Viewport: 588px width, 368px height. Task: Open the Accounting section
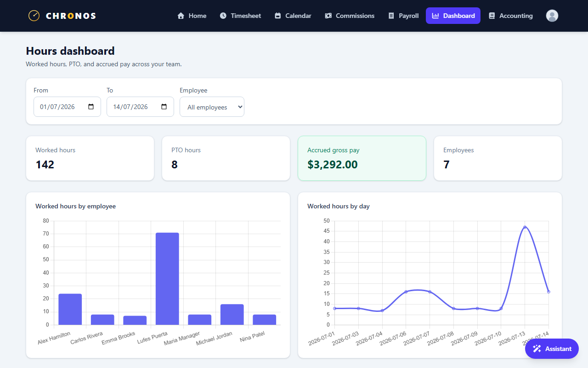tap(511, 16)
